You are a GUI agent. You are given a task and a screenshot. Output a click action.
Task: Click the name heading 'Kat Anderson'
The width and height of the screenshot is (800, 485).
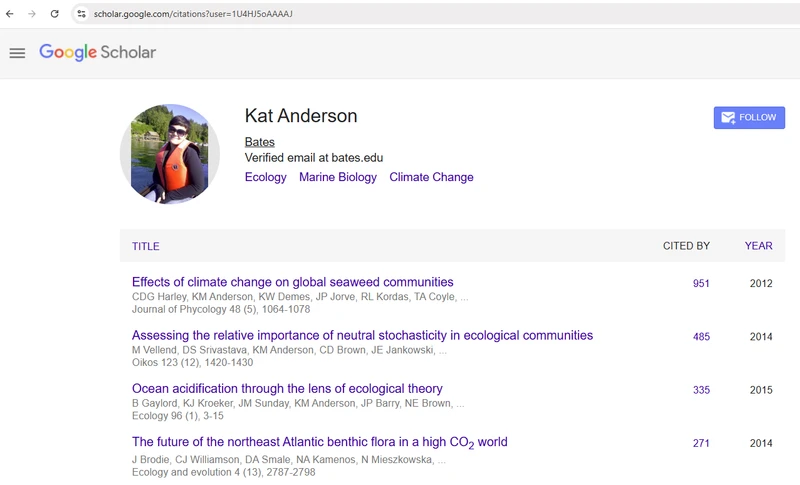[301, 116]
